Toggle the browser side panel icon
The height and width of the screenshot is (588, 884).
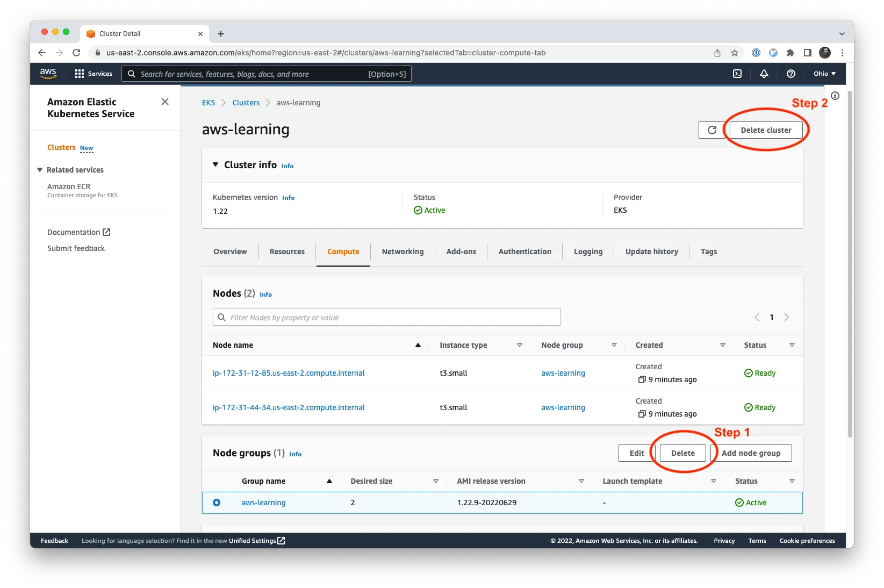[807, 53]
